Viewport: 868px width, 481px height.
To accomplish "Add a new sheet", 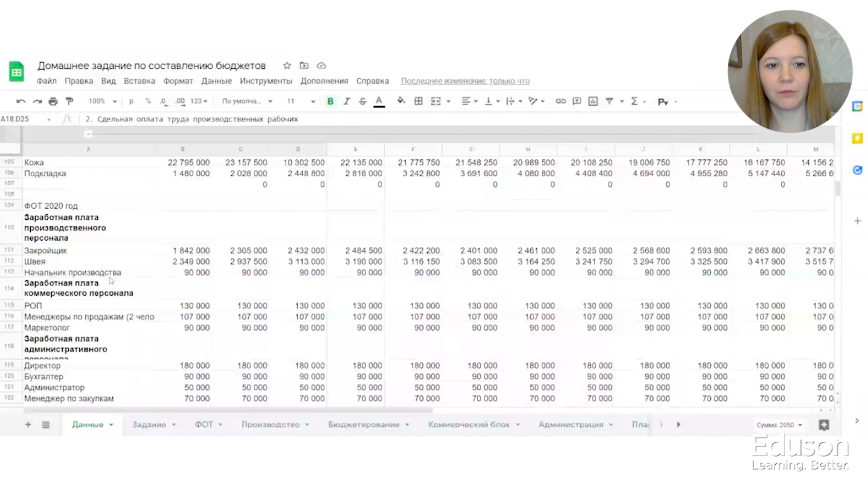I will point(28,424).
